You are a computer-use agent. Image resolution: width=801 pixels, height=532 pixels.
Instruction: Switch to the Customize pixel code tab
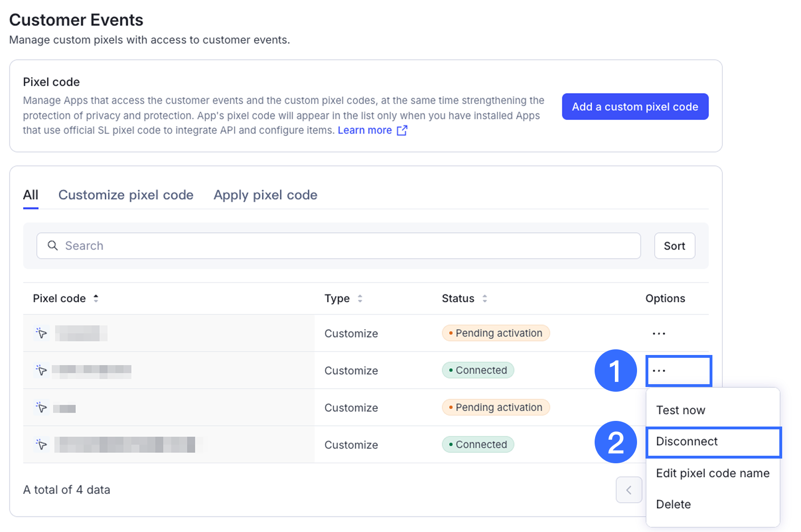tap(126, 195)
